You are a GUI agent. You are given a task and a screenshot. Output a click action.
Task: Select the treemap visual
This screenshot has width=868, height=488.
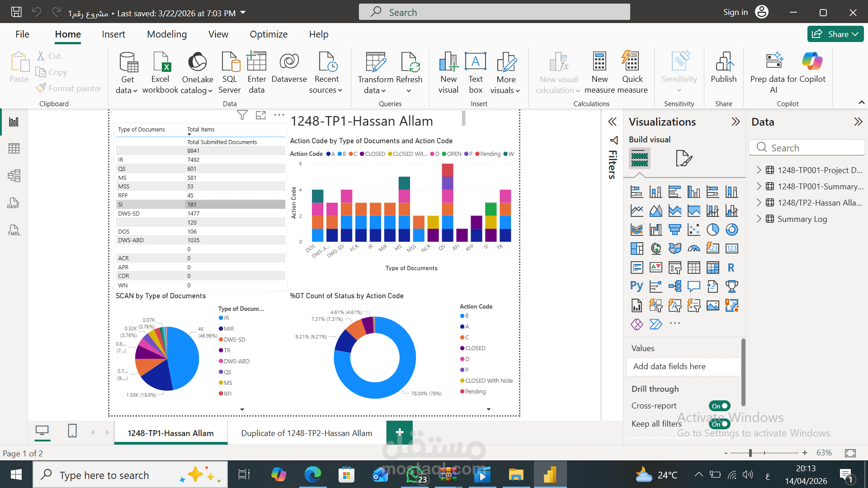pyautogui.click(x=637, y=249)
